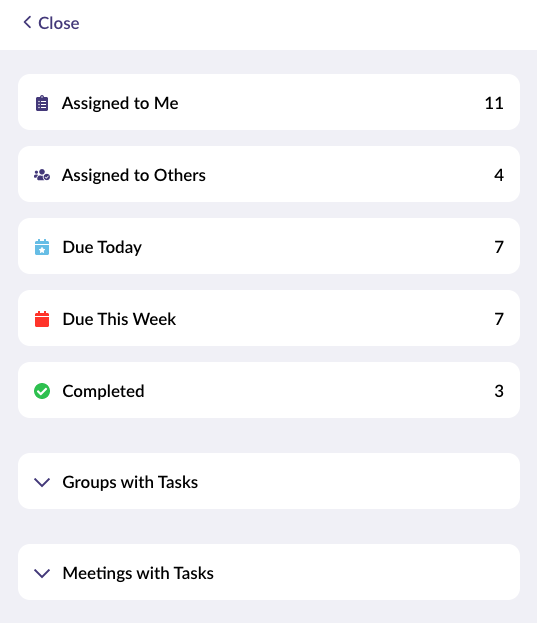The image size is (537, 623).
Task: Click the count 4 on Assigned to Others
Action: tap(499, 175)
